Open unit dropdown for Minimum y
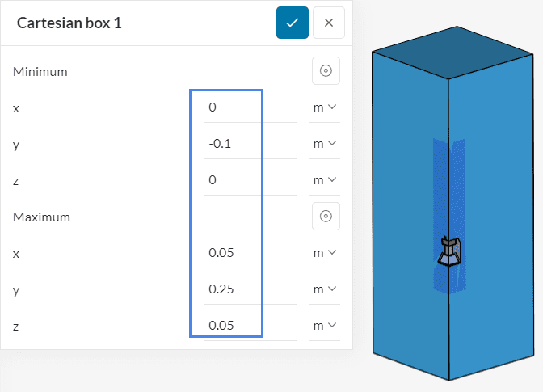 click(x=324, y=144)
